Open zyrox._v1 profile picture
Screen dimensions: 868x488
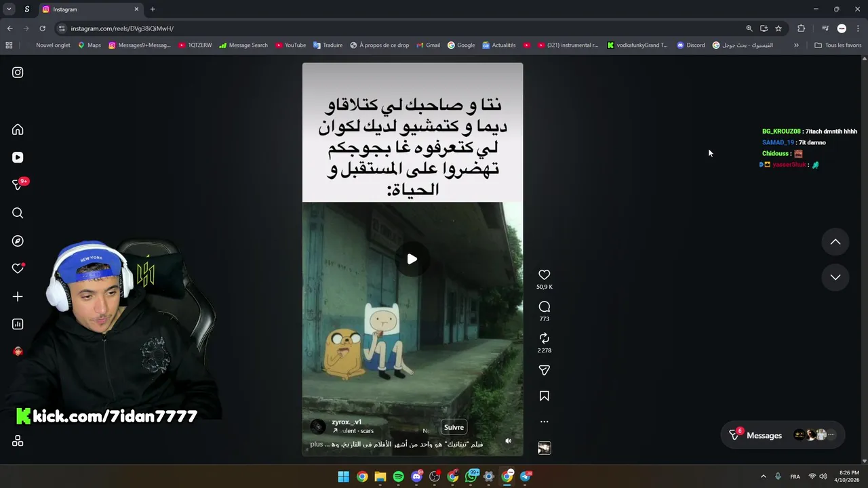click(317, 426)
